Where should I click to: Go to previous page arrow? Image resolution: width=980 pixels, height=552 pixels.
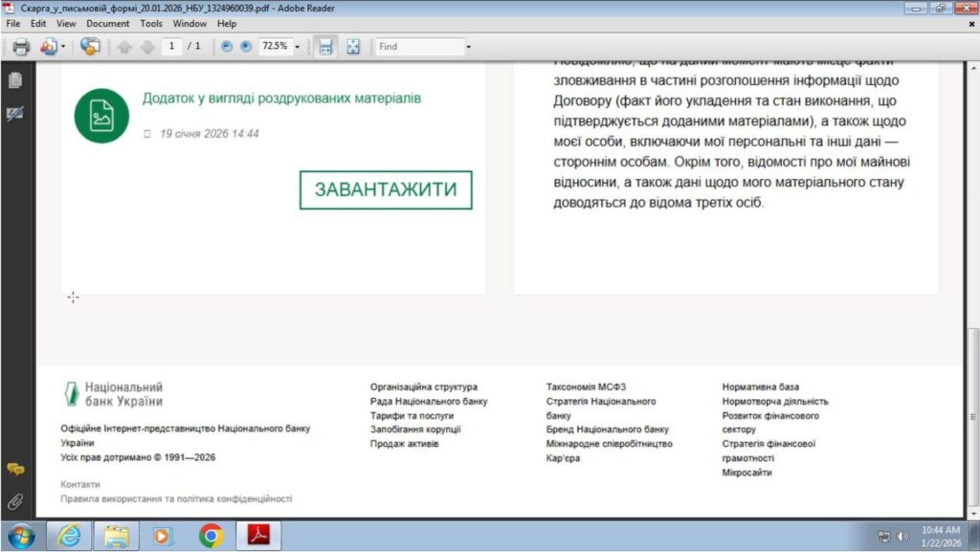point(124,46)
